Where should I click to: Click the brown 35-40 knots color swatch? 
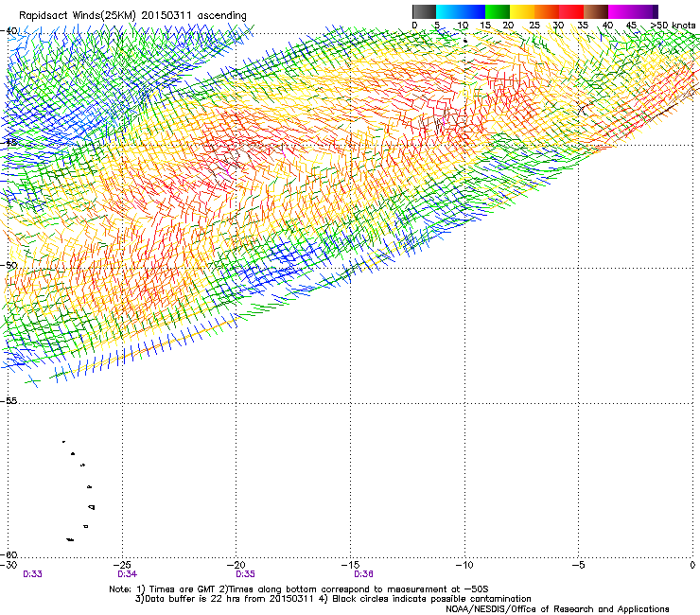coord(596,11)
